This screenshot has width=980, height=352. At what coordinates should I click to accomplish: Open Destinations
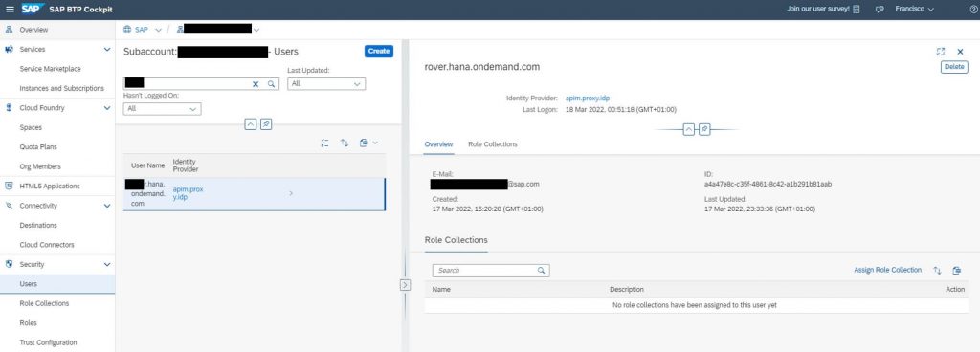pos(38,226)
